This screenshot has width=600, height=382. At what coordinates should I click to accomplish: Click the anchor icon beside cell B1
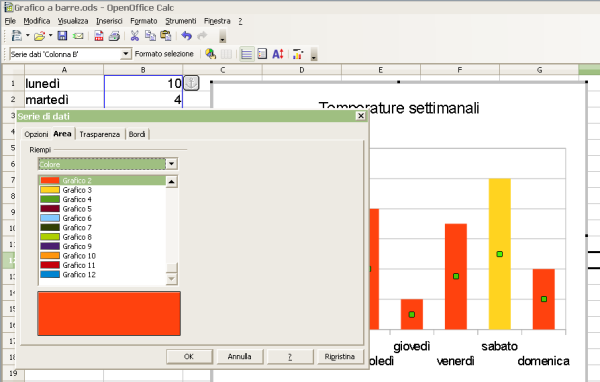point(191,83)
